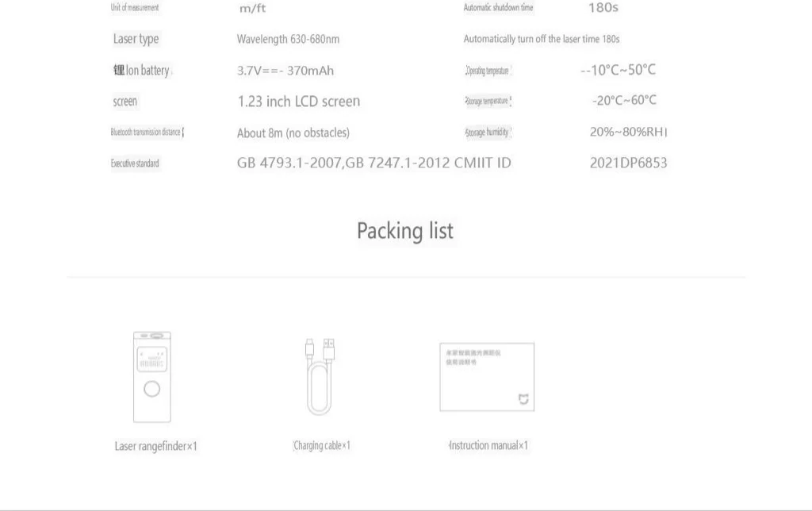Viewport: 812px width, 511px height.
Task: Click the '1.23 inch LCD screen' value
Action: click(299, 102)
